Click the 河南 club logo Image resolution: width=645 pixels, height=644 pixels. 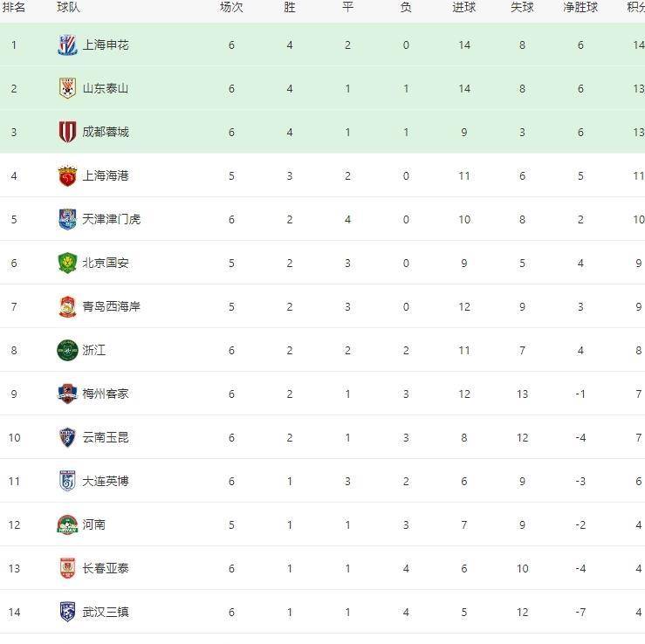(67, 524)
